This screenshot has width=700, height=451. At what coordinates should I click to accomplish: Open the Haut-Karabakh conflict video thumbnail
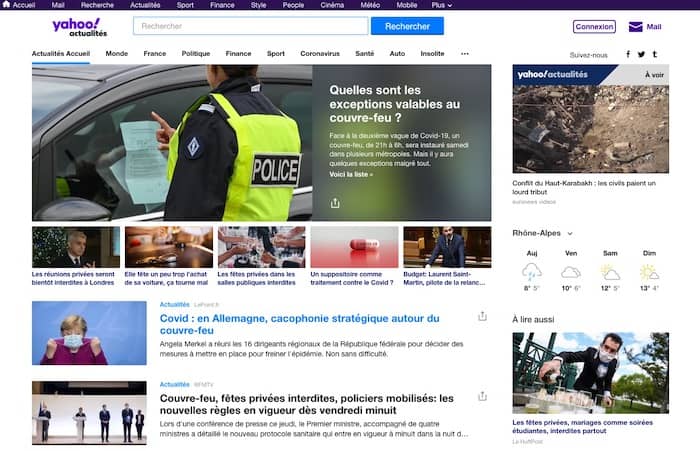coord(591,128)
